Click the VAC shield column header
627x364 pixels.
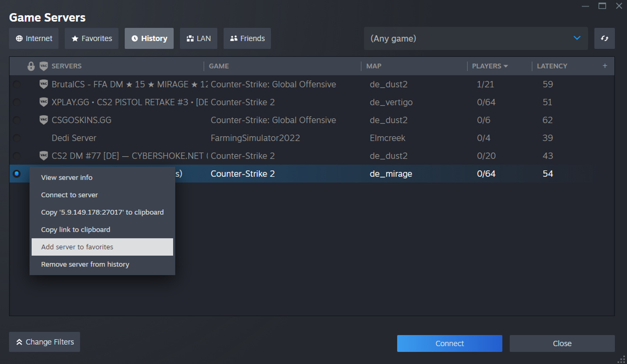coord(44,66)
